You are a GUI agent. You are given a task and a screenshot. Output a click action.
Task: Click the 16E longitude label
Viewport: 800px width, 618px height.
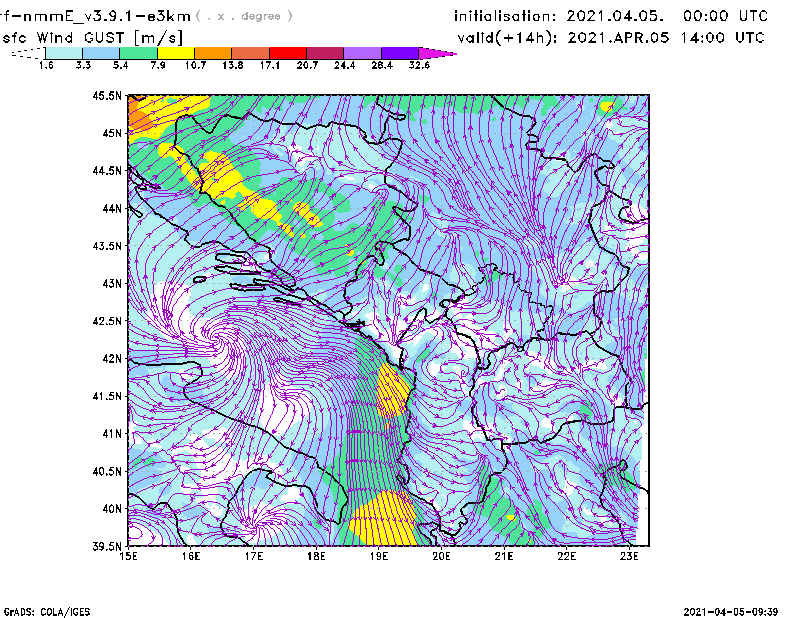[191, 556]
